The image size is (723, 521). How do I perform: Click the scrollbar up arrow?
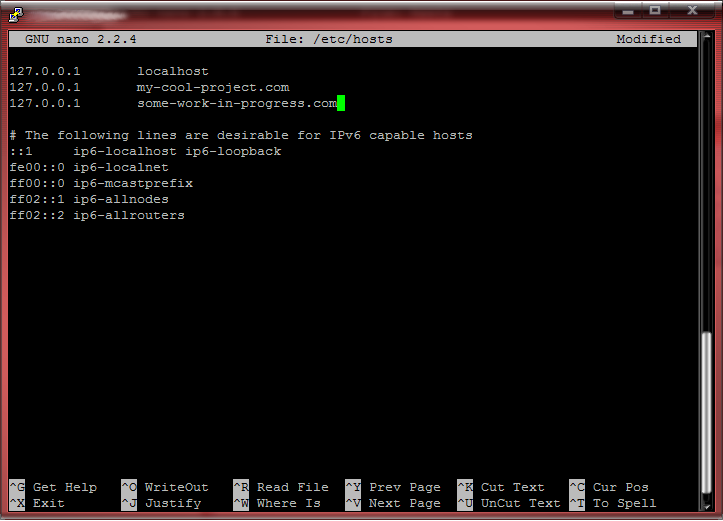coord(708,39)
